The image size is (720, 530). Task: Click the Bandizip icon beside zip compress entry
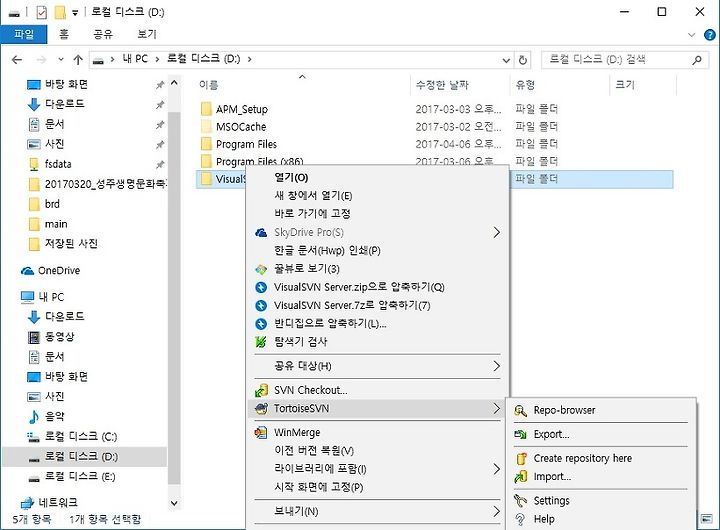pos(261,288)
